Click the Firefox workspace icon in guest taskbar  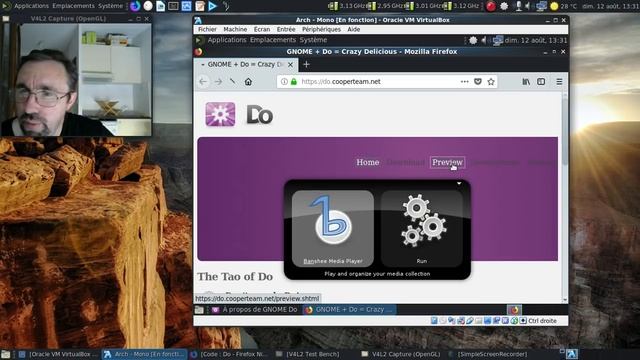[x=514, y=310]
